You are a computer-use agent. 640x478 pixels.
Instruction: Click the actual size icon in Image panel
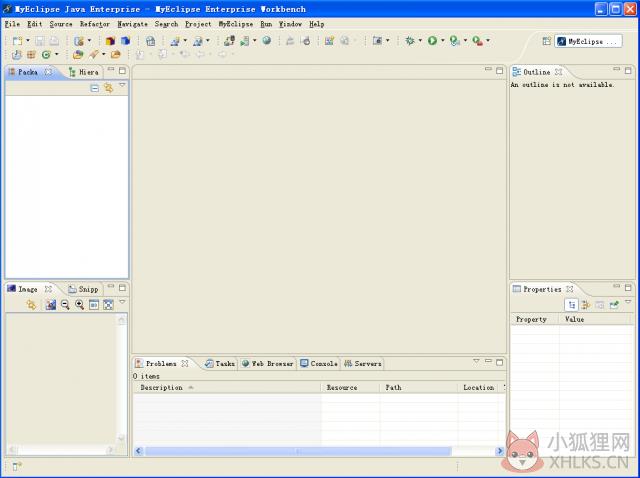click(x=94, y=305)
